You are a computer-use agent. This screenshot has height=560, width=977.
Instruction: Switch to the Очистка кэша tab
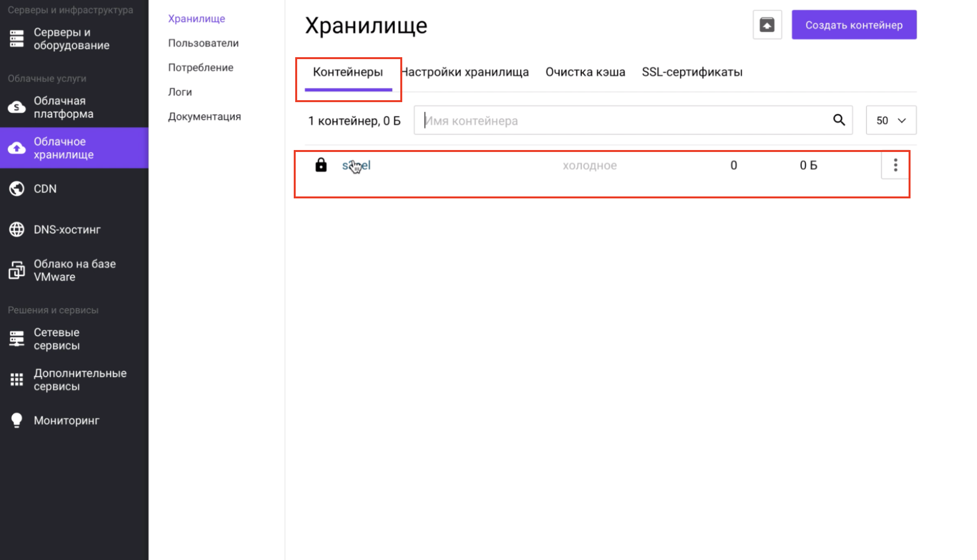click(585, 72)
